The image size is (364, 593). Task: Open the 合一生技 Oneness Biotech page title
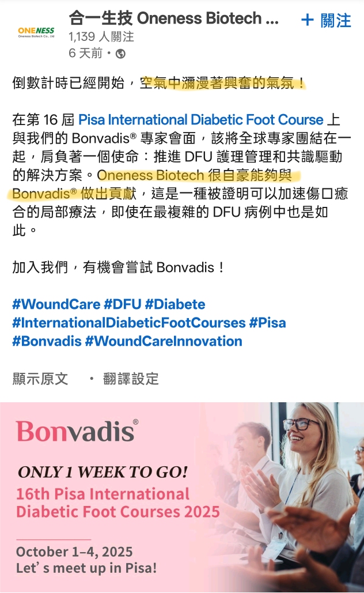(x=173, y=18)
